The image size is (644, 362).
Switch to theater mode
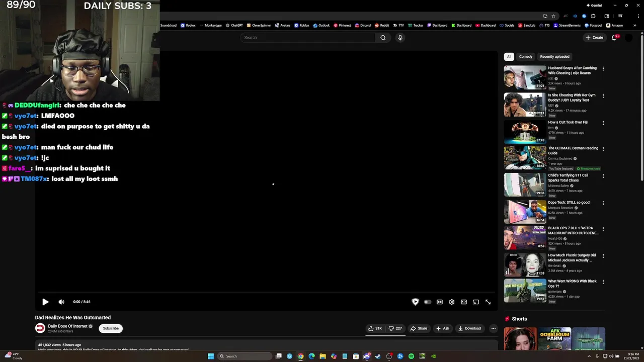464,302
